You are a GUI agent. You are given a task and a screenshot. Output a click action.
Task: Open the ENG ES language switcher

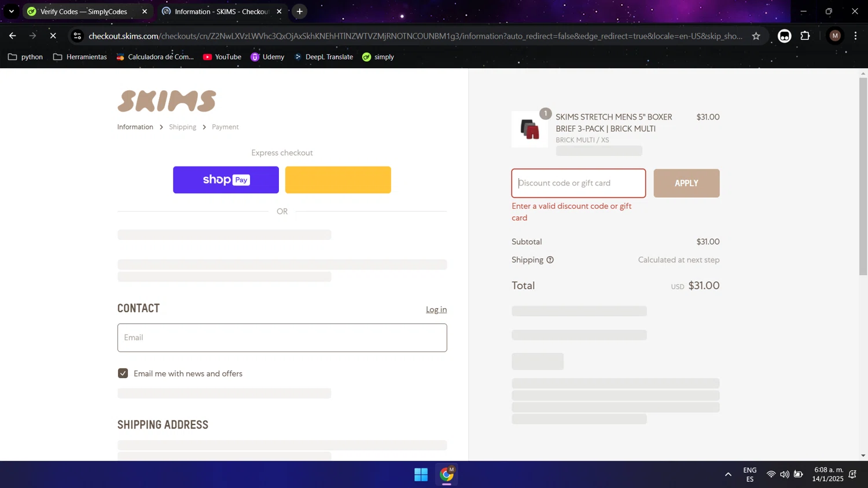click(x=750, y=475)
